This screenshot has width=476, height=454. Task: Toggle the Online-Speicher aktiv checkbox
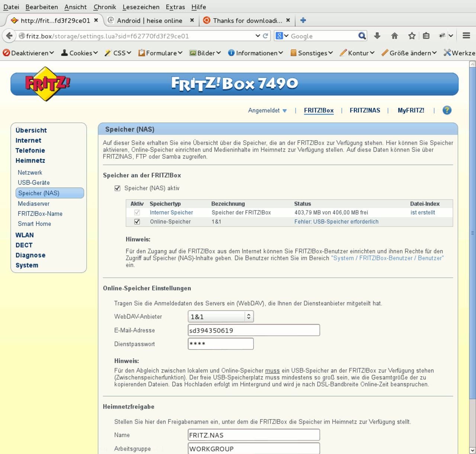coord(137,222)
